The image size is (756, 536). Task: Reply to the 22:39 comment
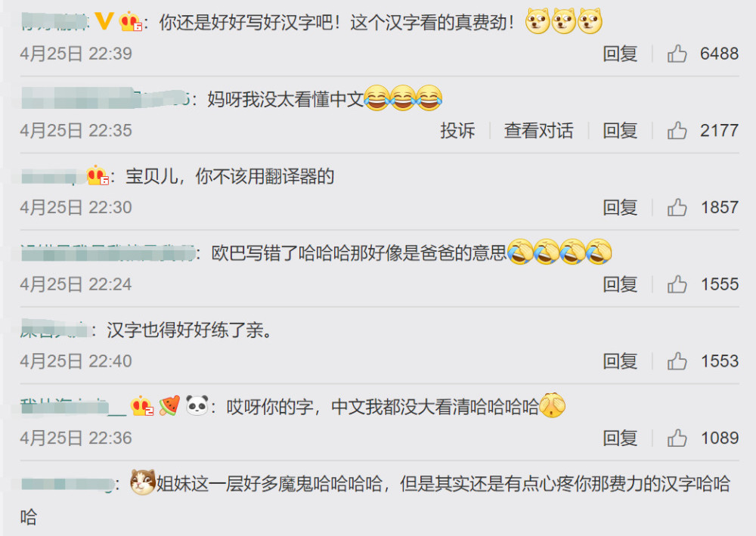(x=620, y=54)
